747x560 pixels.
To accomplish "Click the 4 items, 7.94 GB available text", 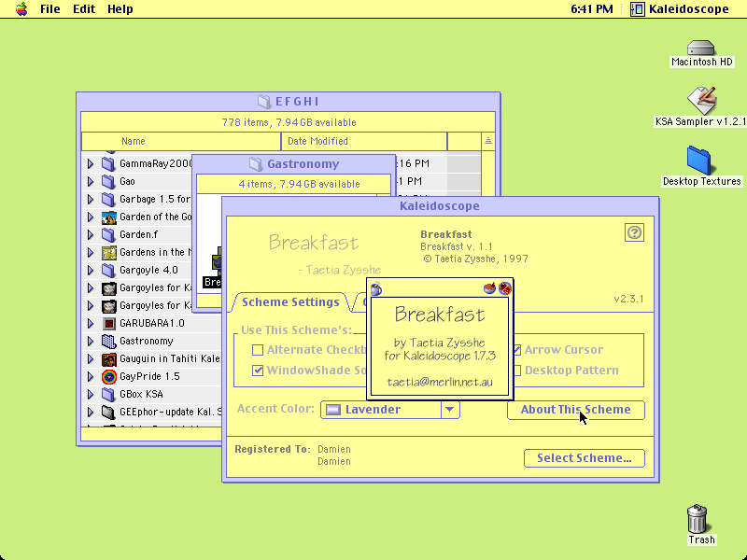I will pyautogui.click(x=299, y=184).
